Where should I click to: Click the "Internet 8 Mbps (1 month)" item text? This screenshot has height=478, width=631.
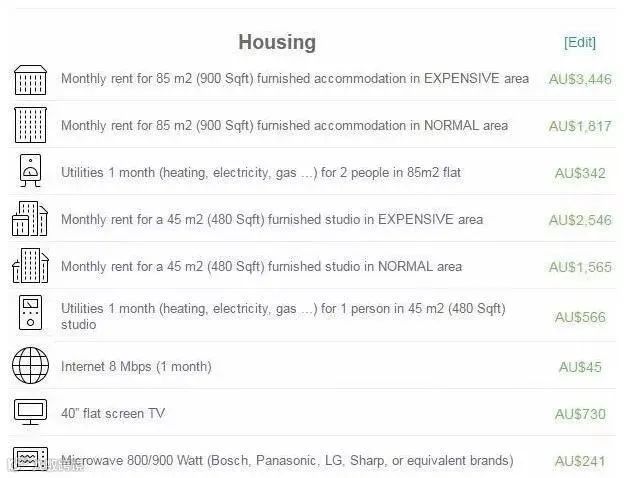(136, 367)
